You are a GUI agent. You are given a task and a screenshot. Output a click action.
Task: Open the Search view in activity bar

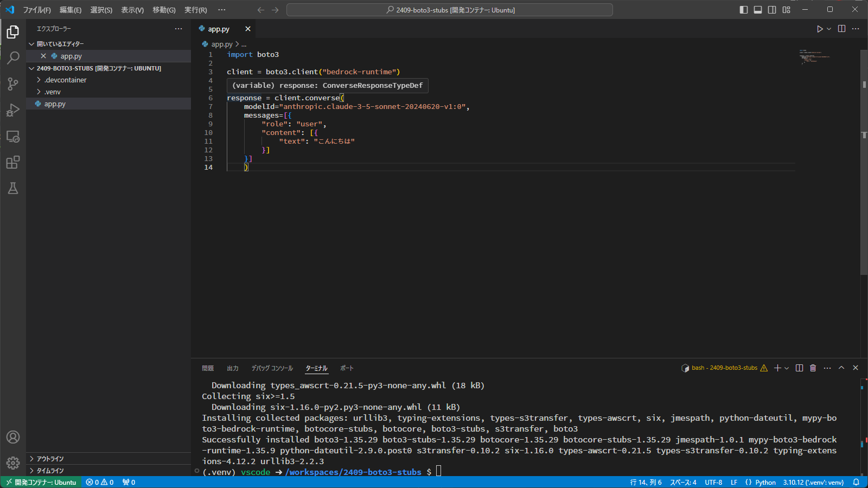click(13, 57)
